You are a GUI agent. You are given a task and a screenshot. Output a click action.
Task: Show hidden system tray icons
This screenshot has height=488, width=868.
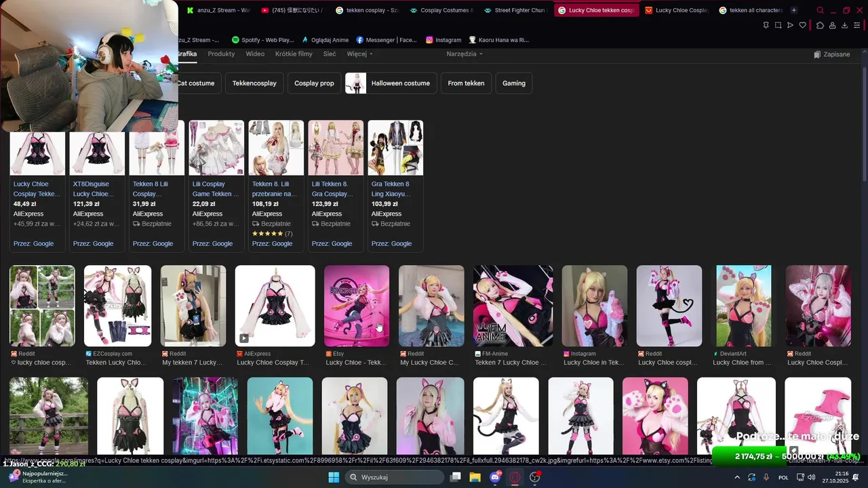(737, 477)
